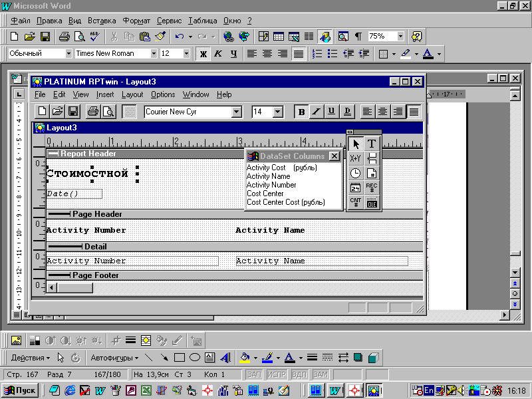
Task: Open Word's Сервис menu
Action: click(x=170, y=21)
